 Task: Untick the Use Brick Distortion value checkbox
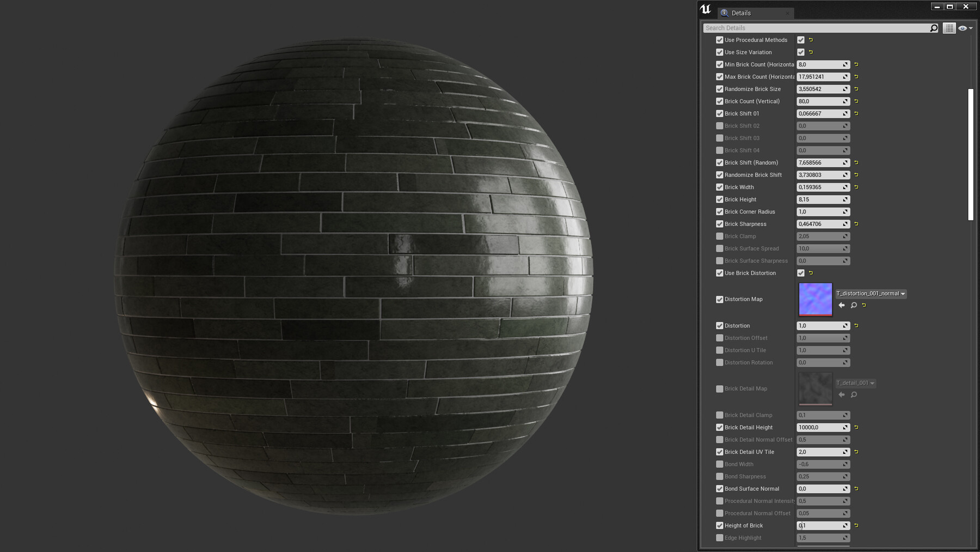click(x=801, y=273)
